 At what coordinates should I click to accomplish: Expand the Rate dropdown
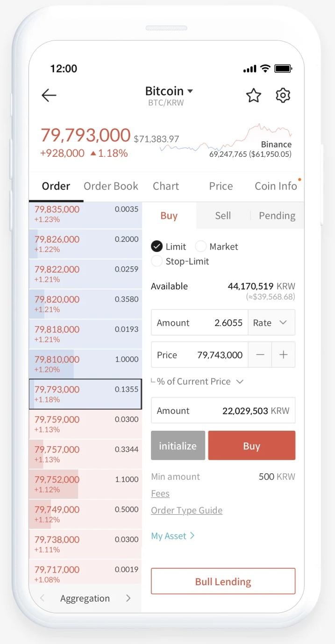click(x=271, y=323)
